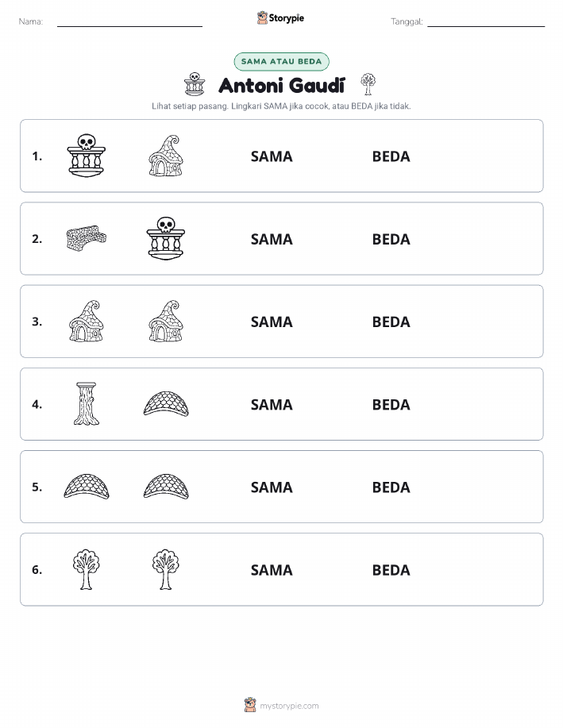Screen dimensions: 563x728
Task: Choose SAMA for row 5
Action: click(x=272, y=487)
